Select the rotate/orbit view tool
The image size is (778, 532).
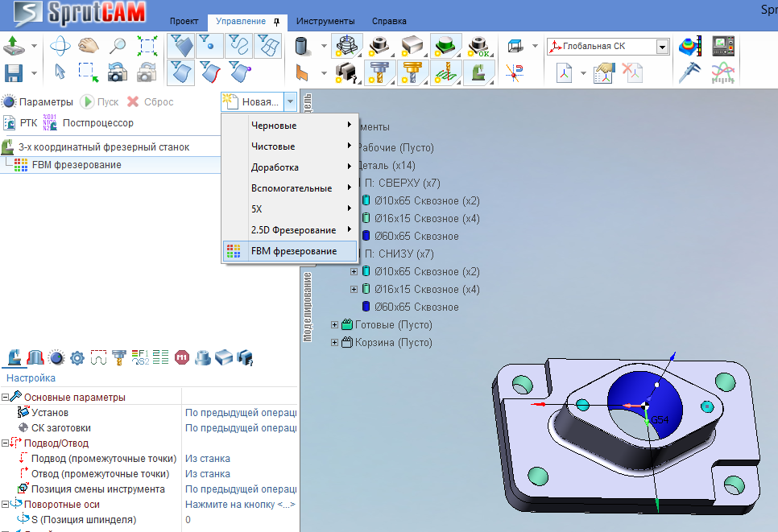[60, 46]
